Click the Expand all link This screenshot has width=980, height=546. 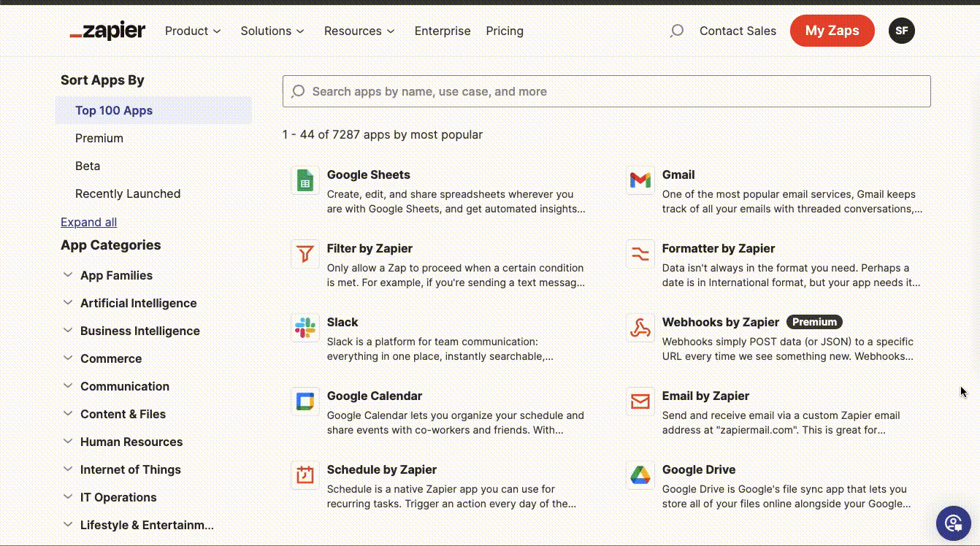pos(88,222)
